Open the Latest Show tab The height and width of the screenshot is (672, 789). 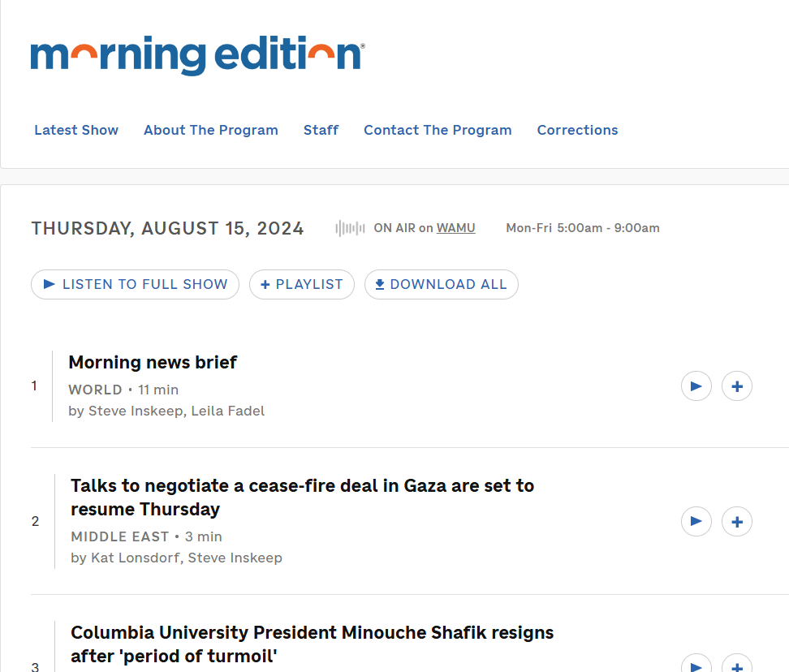click(x=76, y=131)
